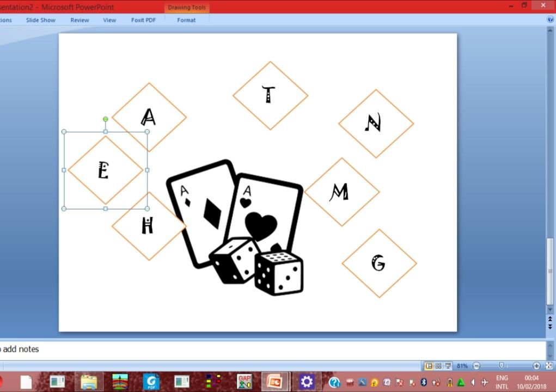
Task: Click the green triangle tray icon
Action: (461, 382)
